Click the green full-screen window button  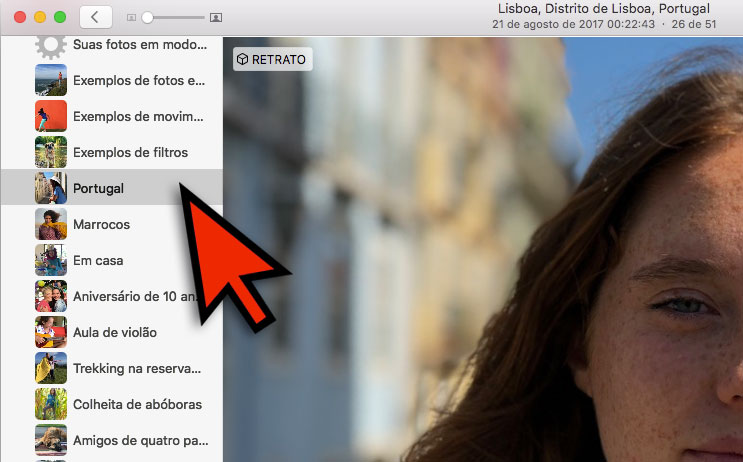pyautogui.click(x=60, y=17)
